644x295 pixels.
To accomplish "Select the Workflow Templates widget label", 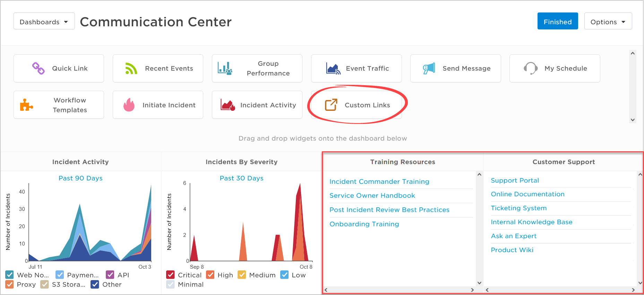I will coord(70,105).
